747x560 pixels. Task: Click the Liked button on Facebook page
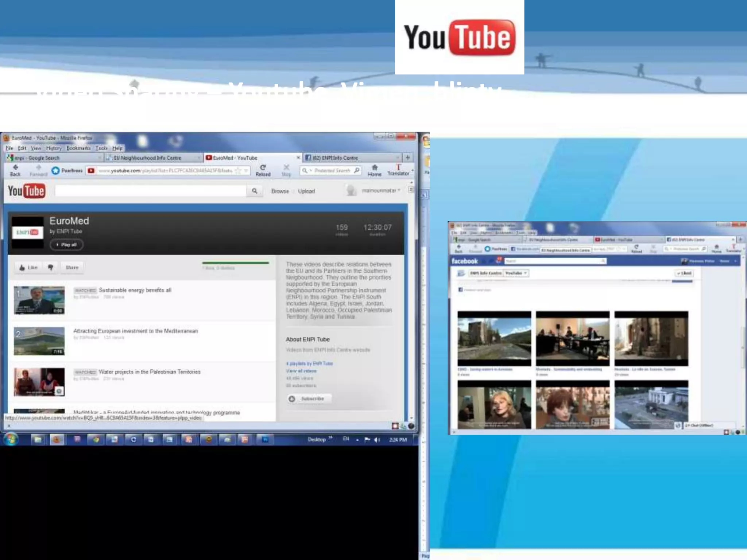pyautogui.click(x=684, y=273)
